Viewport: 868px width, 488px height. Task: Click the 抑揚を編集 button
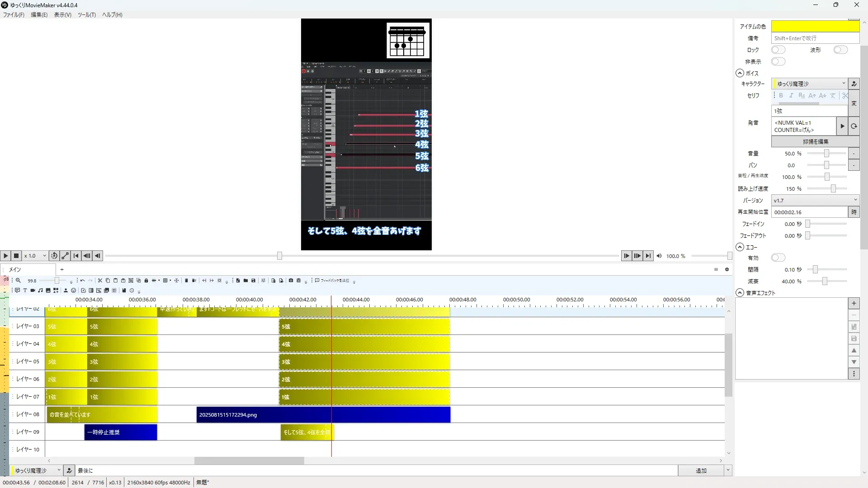[x=815, y=141]
